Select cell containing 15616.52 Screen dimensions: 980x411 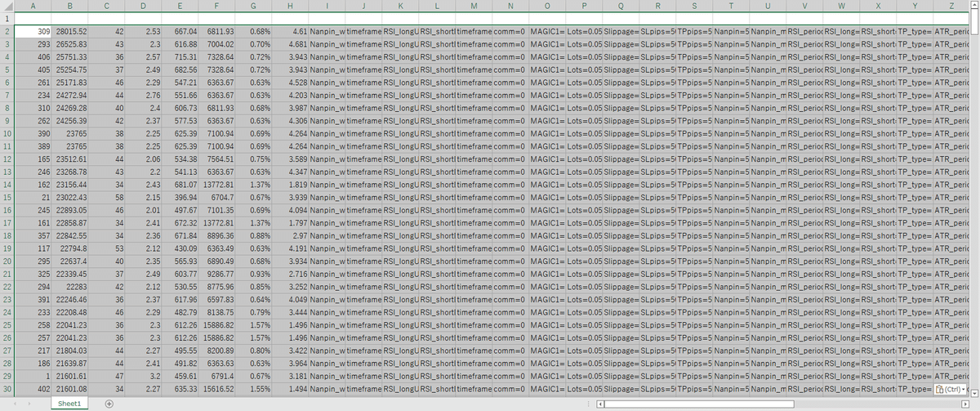tap(216, 388)
